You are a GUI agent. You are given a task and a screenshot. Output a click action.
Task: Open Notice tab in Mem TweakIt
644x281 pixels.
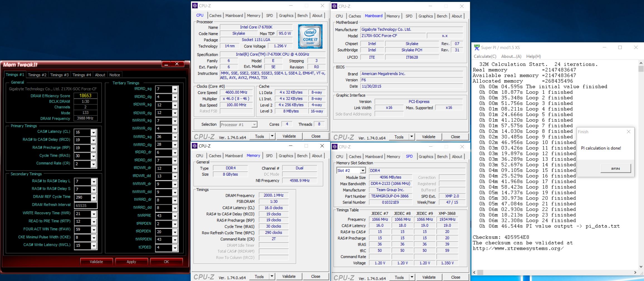click(x=115, y=75)
